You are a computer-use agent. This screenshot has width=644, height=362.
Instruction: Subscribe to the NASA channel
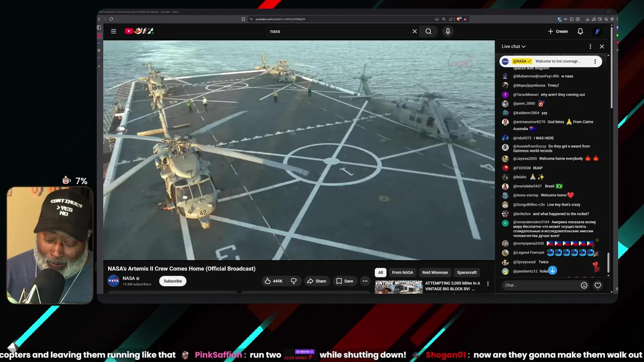pos(173,281)
